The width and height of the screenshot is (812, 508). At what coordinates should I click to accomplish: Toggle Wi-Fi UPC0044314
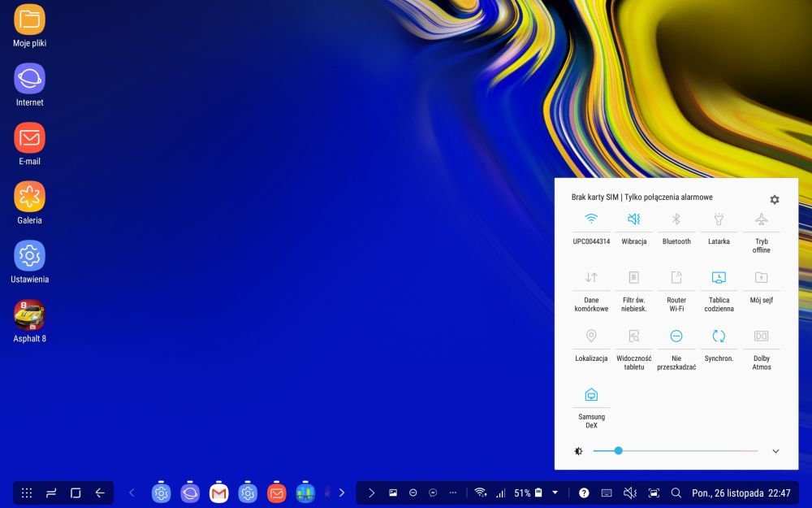pyautogui.click(x=591, y=228)
